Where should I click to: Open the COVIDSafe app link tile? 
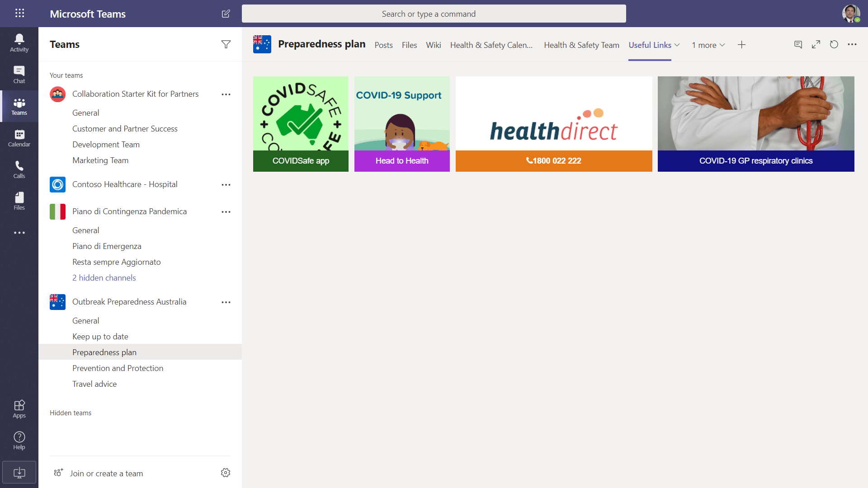coord(301,124)
